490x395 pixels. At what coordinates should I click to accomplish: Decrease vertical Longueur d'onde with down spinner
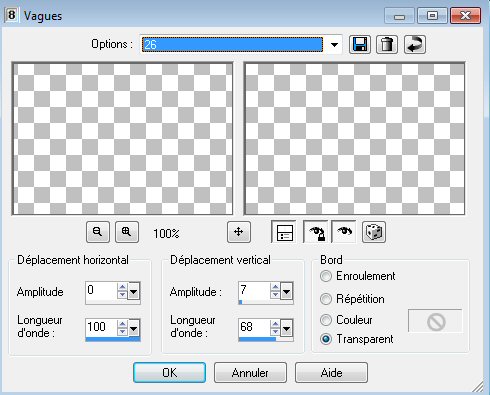click(275, 332)
